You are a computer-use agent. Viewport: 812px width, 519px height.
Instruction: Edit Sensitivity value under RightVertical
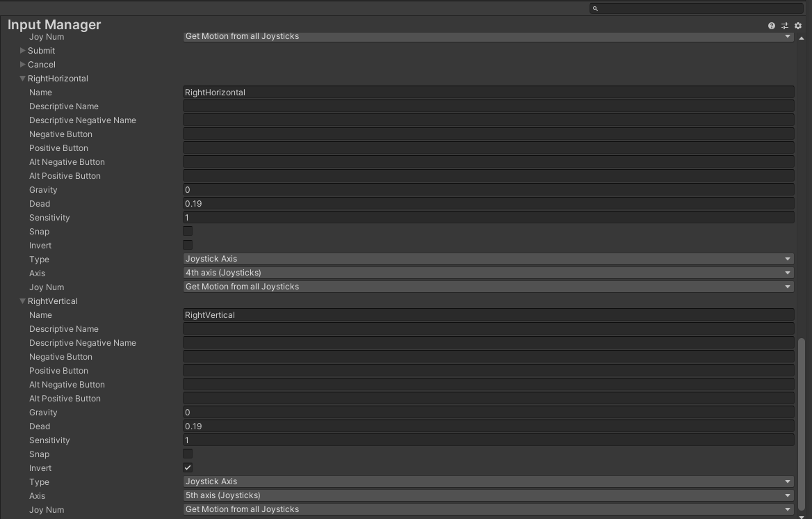pos(488,440)
